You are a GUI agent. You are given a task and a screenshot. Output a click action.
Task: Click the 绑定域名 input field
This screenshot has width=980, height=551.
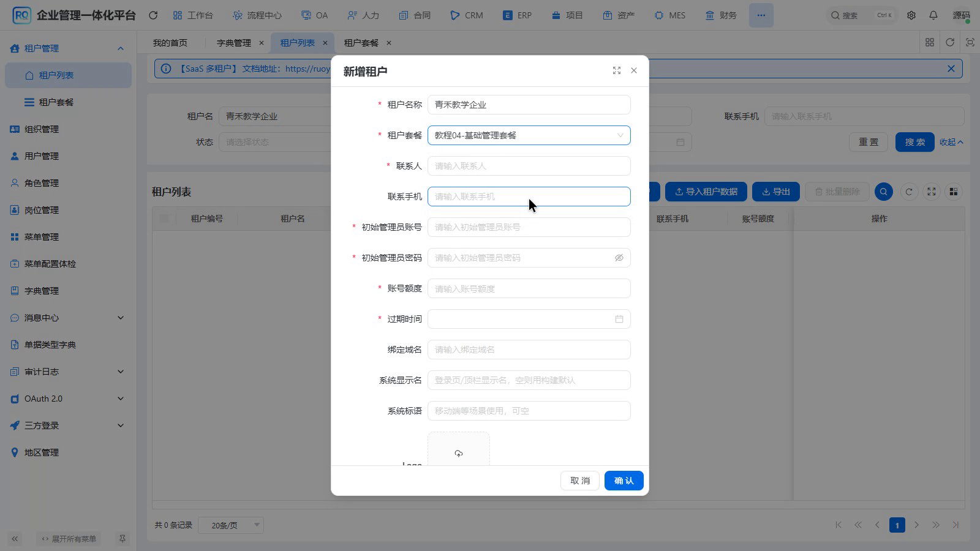529,350
